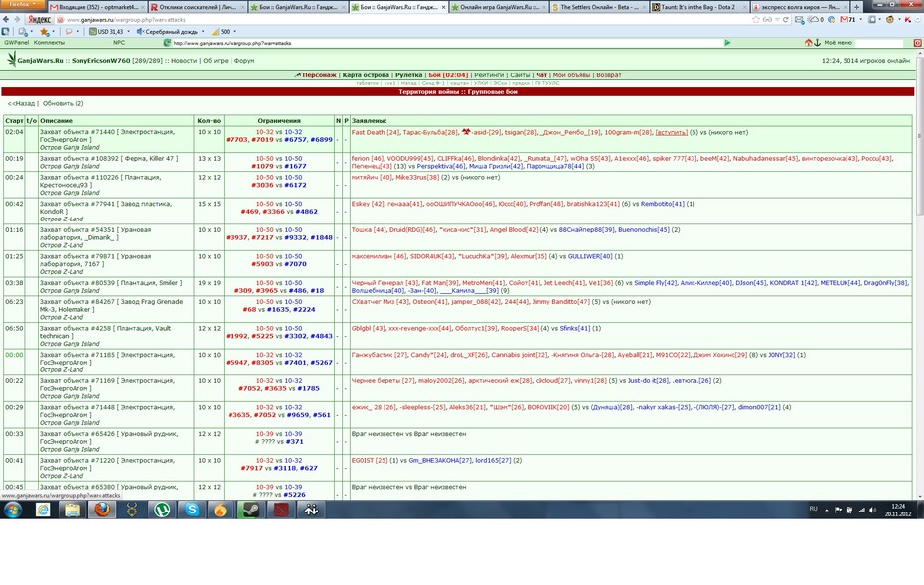Click the anchor icon beside Моё меню
The image size is (924, 585).
817,43
